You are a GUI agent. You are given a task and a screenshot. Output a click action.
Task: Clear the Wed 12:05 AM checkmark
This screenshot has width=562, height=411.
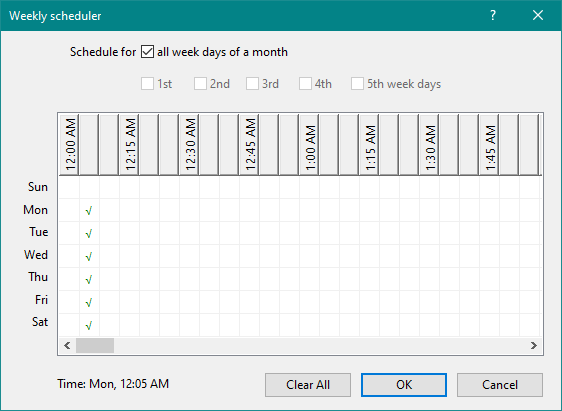point(89,256)
